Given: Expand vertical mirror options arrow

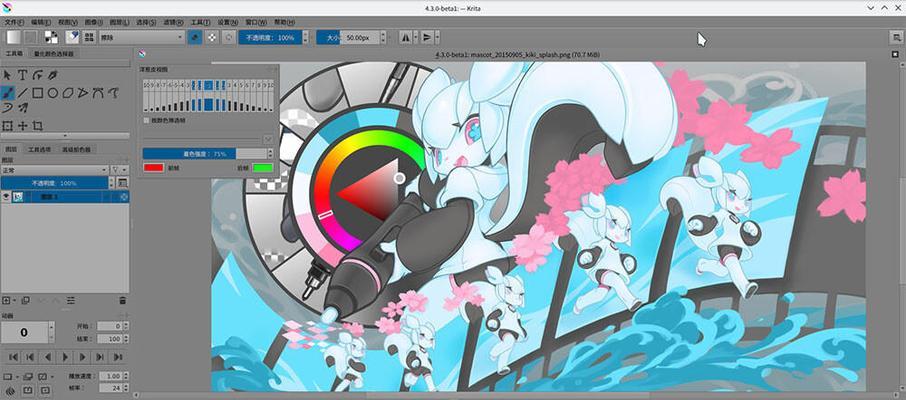Looking at the screenshot, I should [436, 37].
